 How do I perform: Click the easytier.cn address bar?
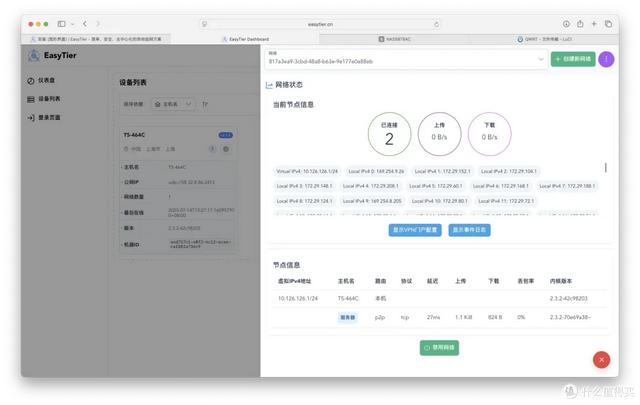tap(320, 24)
